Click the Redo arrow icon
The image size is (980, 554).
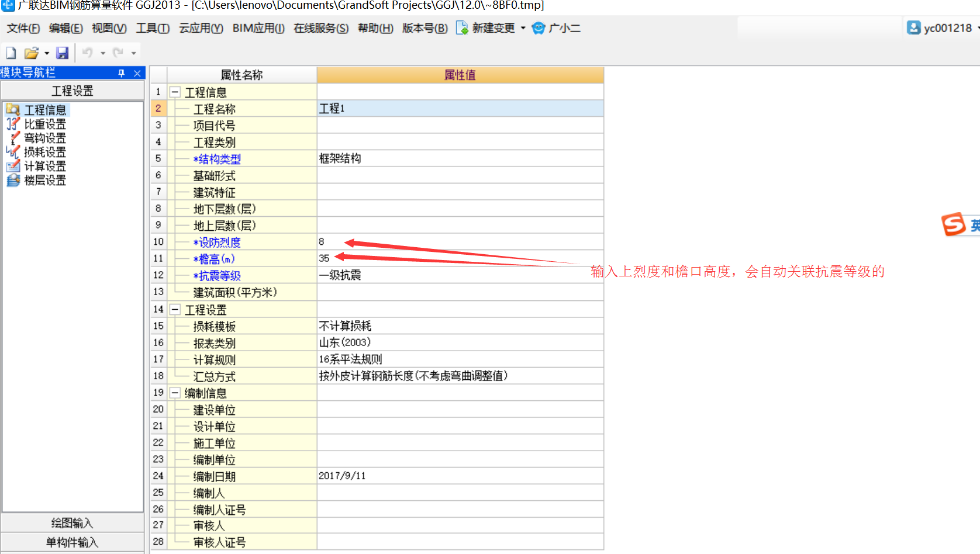118,53
